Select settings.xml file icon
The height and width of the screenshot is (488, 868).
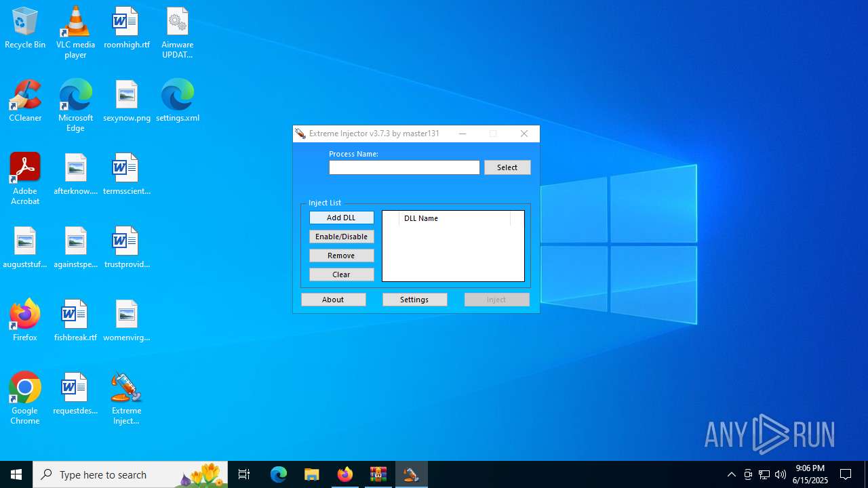coord(178,102)
